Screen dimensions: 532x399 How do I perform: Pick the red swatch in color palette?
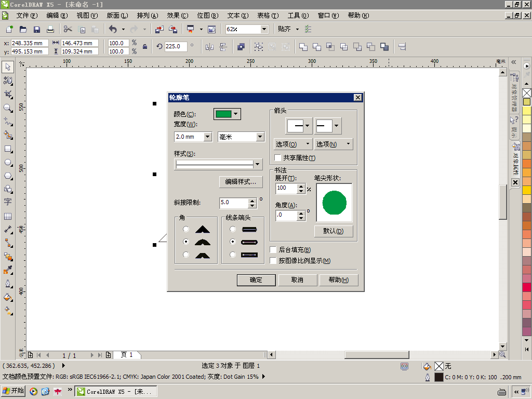coord(527,287)
